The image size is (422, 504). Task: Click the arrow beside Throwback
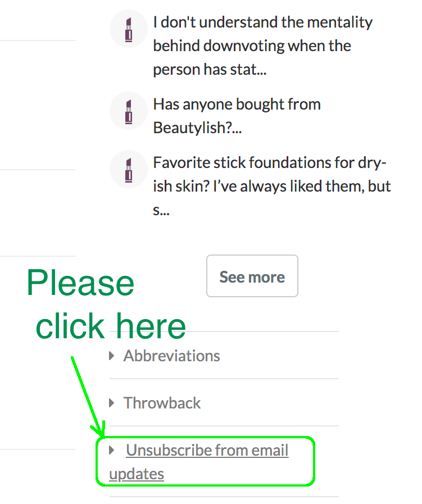(112, 402)
